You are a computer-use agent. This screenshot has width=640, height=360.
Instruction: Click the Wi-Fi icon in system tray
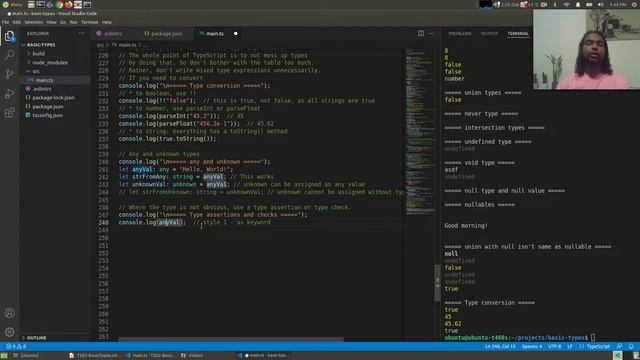point(566,4)
